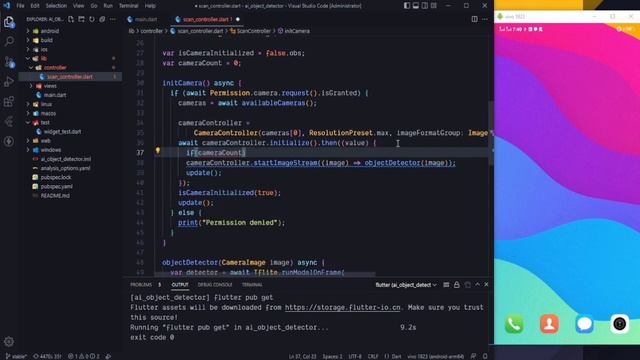Expand the build folder
Image resolution: width=640 pixels, height=360 pixels.
(x=46, y=40)
